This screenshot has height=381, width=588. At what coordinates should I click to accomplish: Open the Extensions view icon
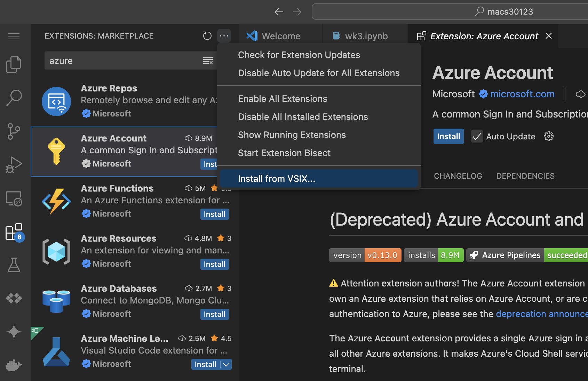(x=14, y=232)
